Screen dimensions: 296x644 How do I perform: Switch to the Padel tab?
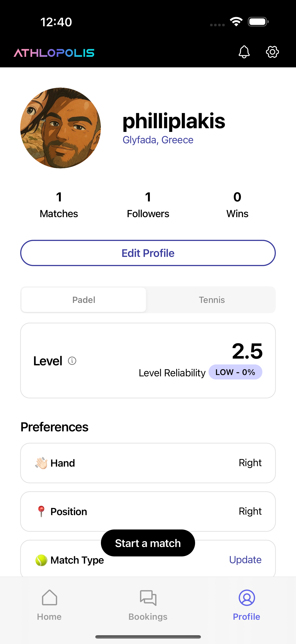click(84, 300)
